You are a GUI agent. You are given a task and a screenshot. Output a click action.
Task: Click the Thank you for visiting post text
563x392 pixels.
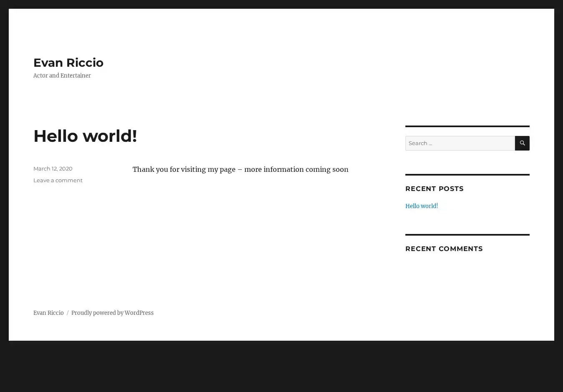point(188,169)
